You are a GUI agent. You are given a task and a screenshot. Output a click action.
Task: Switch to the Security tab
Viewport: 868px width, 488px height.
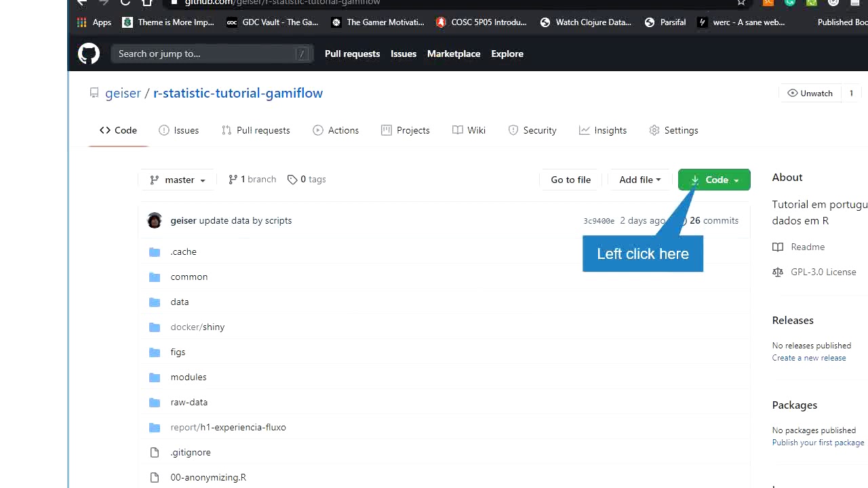[x=532, y=130]
